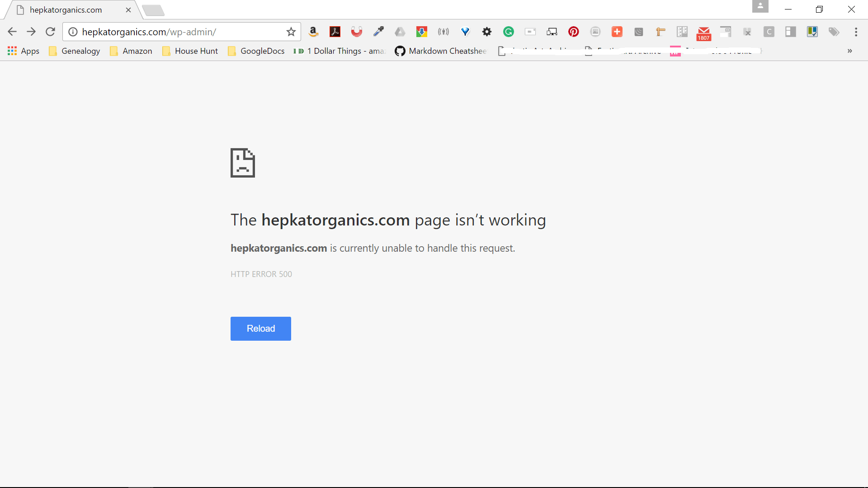Click the gray letter C extension icon
The width and height of the screenshot is (868, 488).
tap(769, 32)
